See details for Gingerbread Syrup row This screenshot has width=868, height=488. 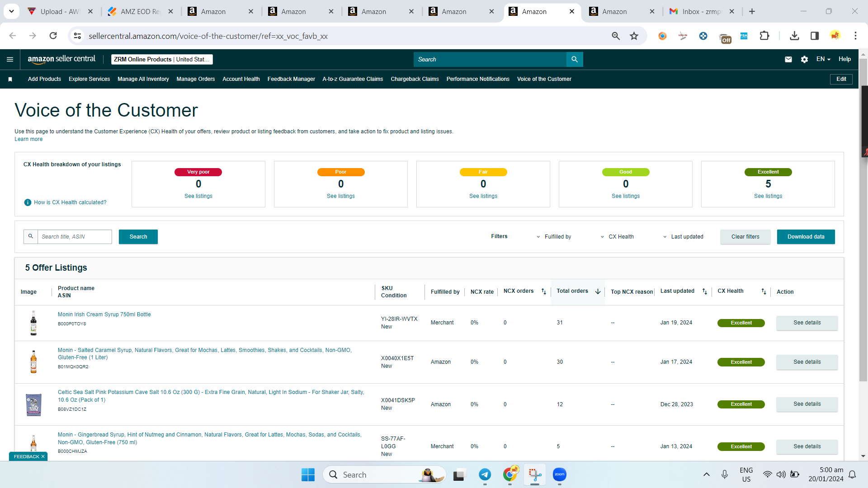(807, 446)
